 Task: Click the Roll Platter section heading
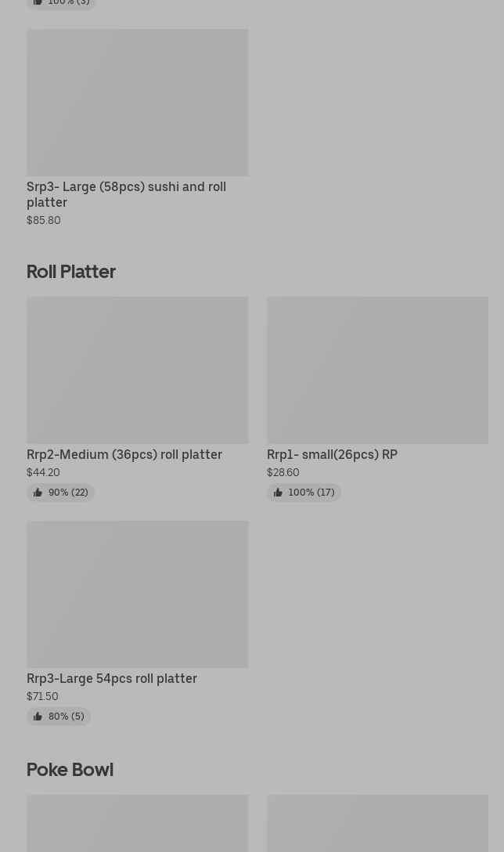pos(71,271)
